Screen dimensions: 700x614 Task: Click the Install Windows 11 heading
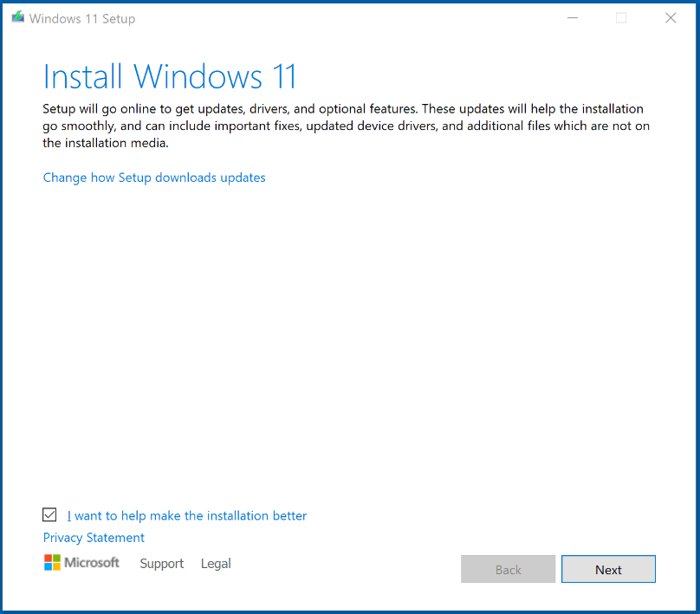tap(170, 77)
